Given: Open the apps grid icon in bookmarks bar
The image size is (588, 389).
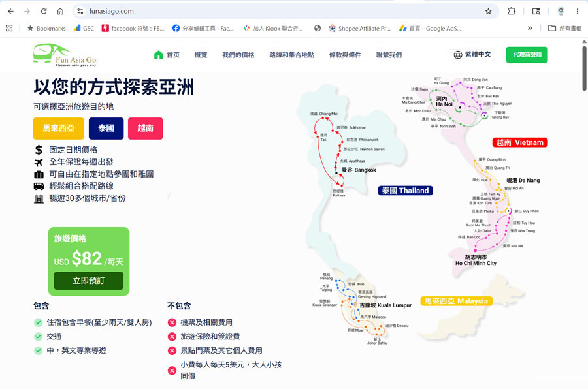Looking at the screenshot, I should 9,28.
